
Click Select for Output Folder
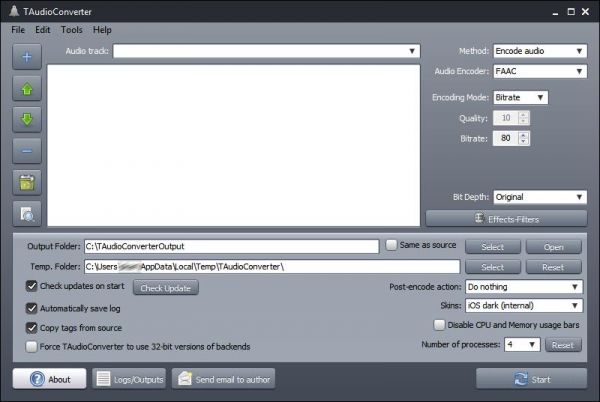pyautogui.click(x=493, y=247)
